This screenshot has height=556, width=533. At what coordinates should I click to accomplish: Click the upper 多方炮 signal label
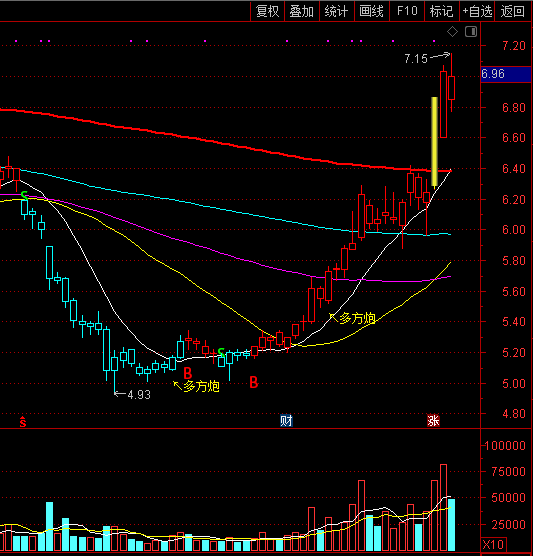point(357,318)
